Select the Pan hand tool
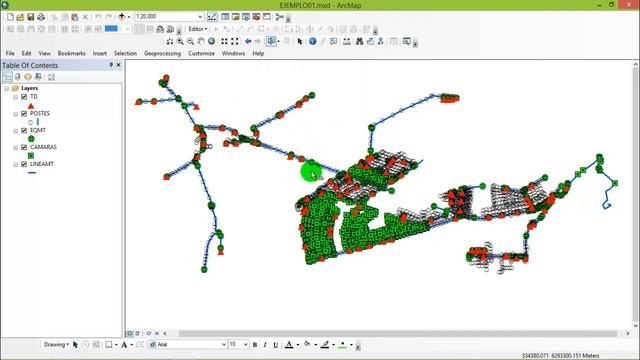The height and width of the screenshot is (360, 640). click(201, 41)
